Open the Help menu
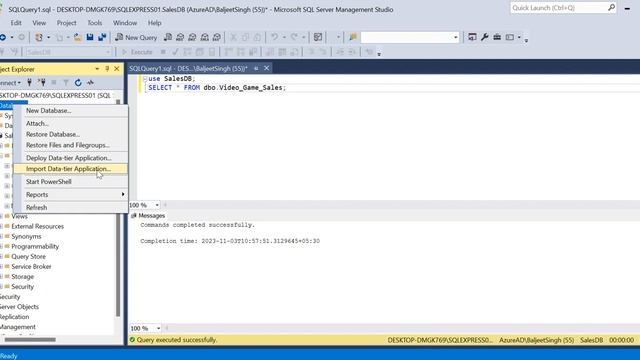 155,23
